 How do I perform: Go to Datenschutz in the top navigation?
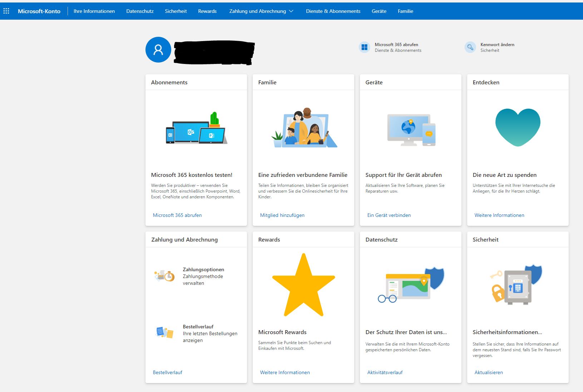pos(140,11)
